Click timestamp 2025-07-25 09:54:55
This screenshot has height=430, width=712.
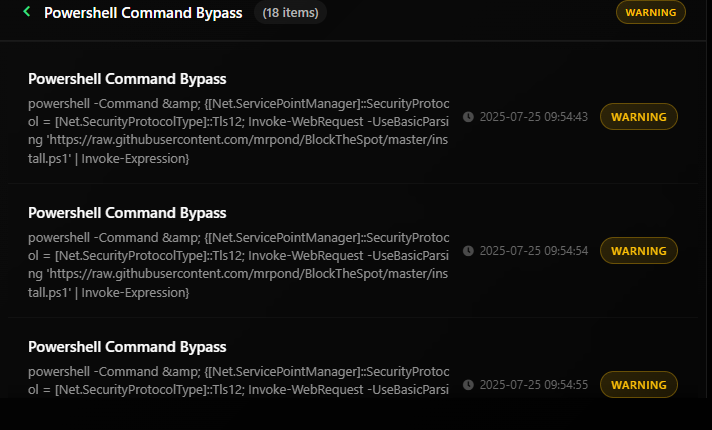click(x=534, y=385)
